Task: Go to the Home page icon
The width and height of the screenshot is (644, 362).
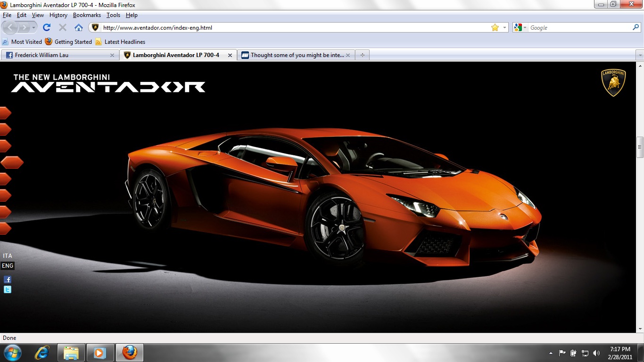Action: 79,27
